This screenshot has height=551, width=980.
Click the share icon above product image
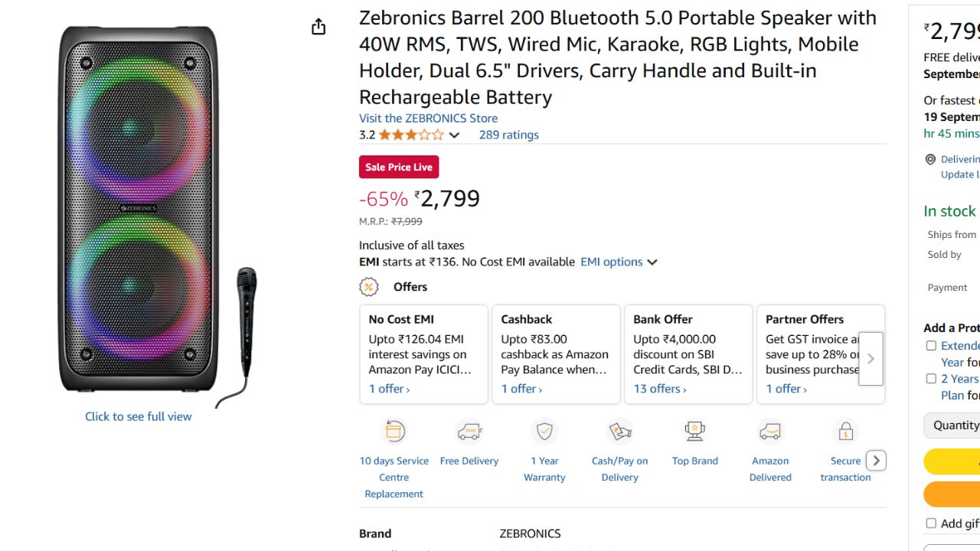tap(318, 27)
